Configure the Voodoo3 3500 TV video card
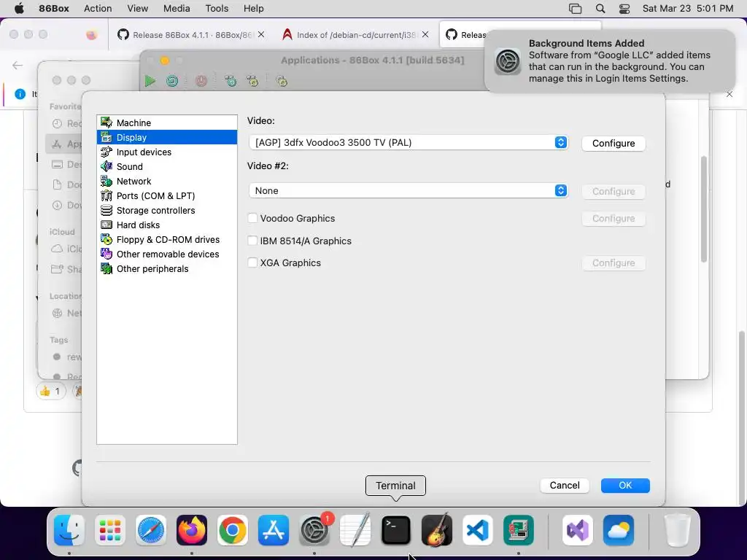 tap(614, 144)
